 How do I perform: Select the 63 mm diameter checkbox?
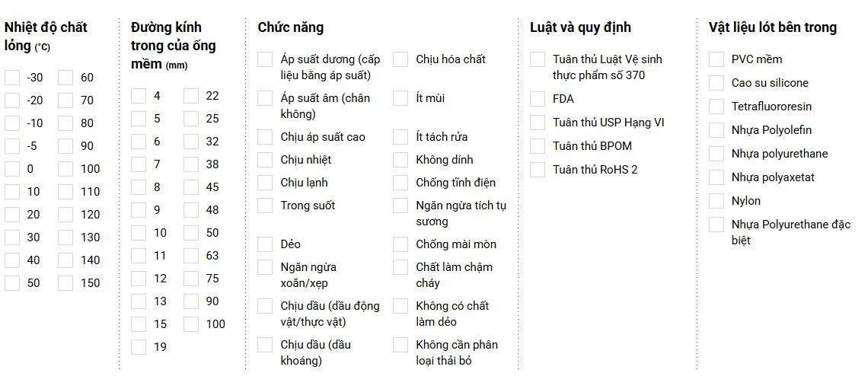click(x=191, y=256)
